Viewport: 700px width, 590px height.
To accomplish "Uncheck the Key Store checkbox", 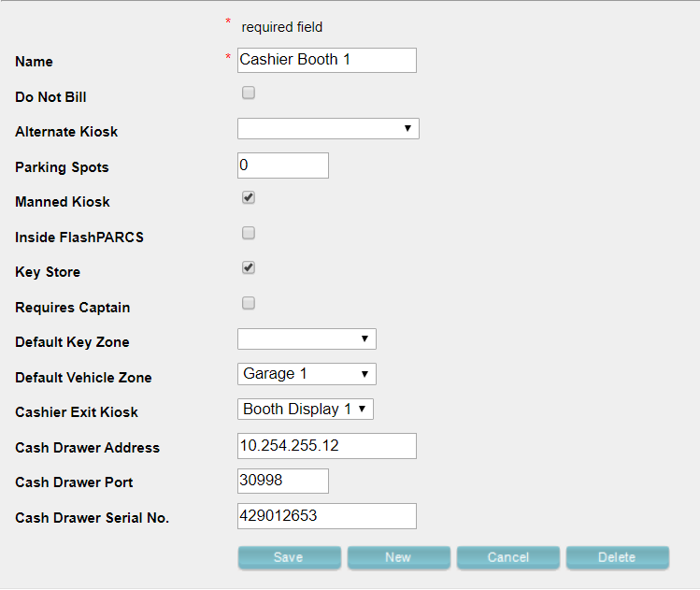I will click(x=249, y=268).
